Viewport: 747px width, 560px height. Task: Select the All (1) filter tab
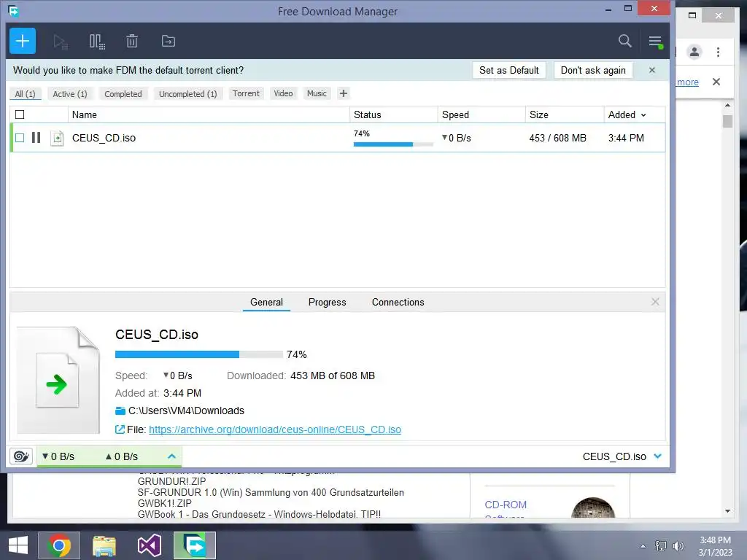[x=26, y=94]
